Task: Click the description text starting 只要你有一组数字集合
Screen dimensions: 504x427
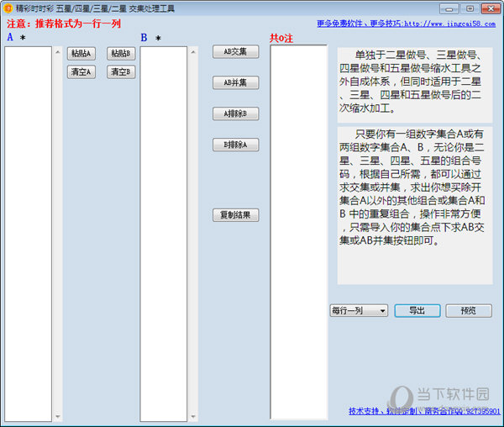Action: pos(415,205)
